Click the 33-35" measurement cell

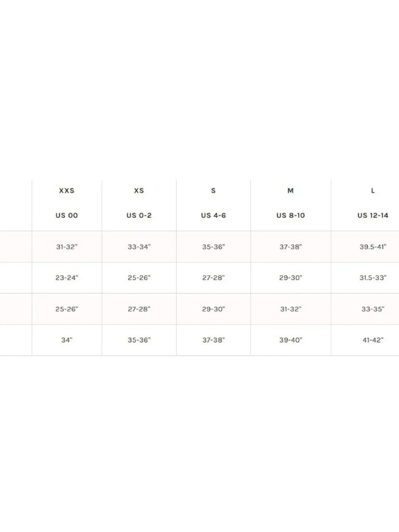[x=373, y=309]
